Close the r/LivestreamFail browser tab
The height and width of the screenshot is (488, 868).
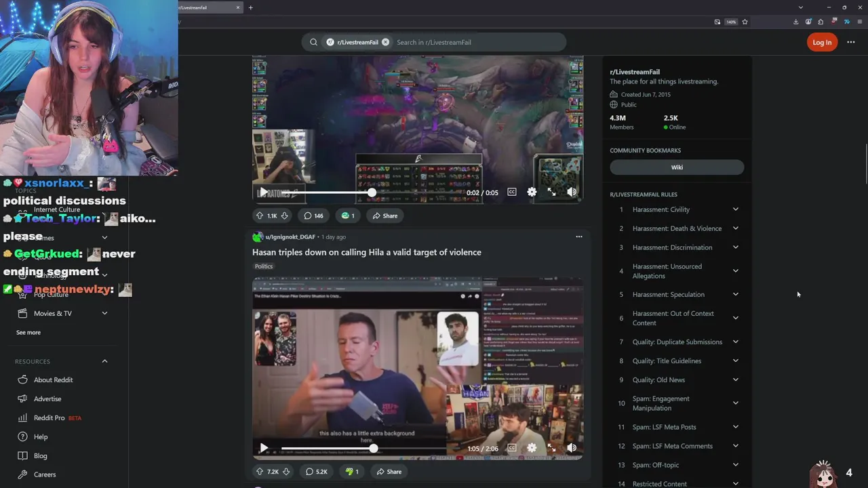tap(238, 7)
